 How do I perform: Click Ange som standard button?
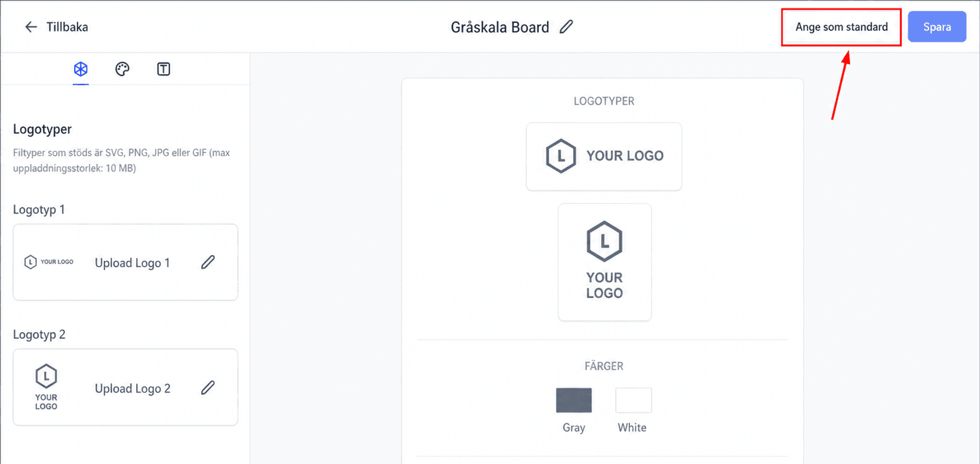click(x=841, y=27)
